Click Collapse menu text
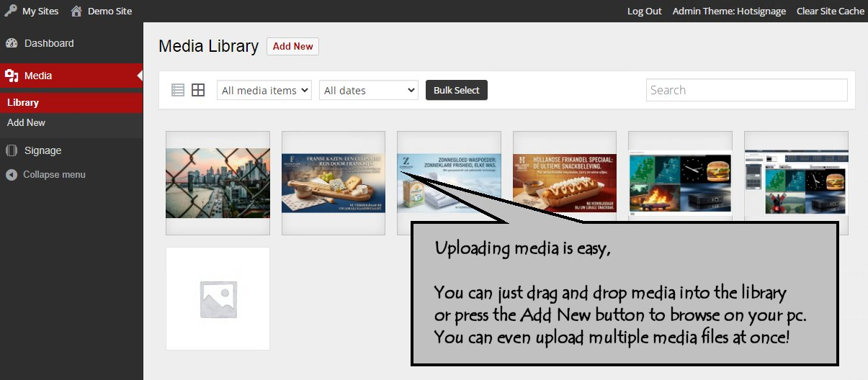Viewport: 868px width, 380px height. point(54,174)
